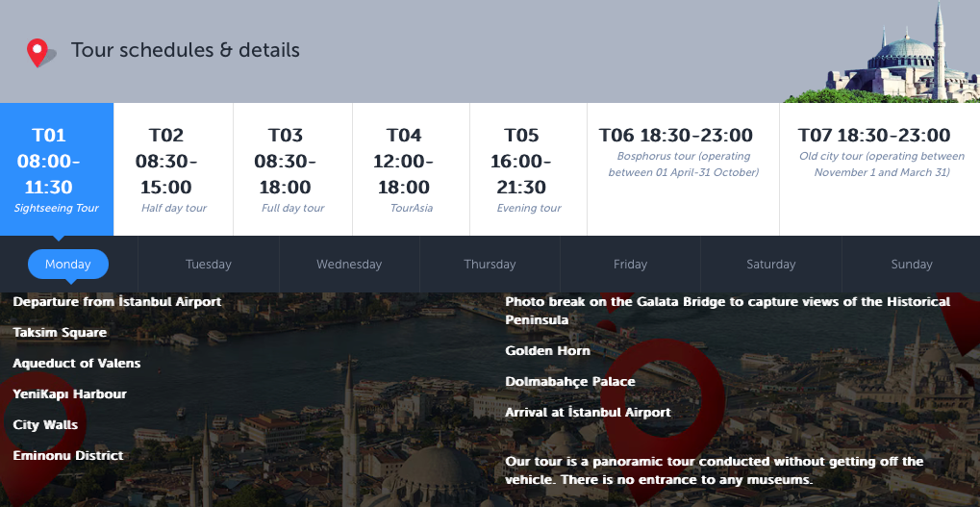
Task: Click the 'Eminonu District' stop
Action: 68,456
